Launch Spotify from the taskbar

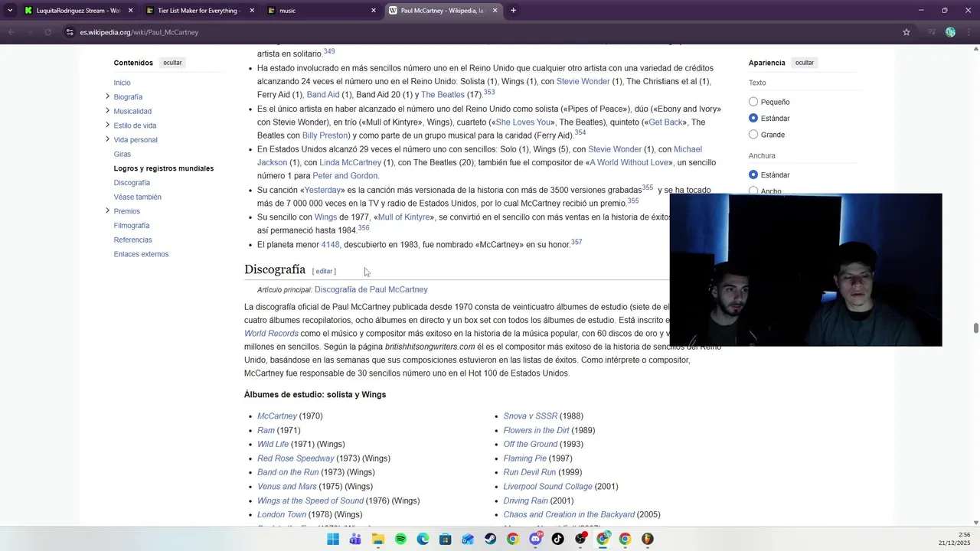[400, 539]
